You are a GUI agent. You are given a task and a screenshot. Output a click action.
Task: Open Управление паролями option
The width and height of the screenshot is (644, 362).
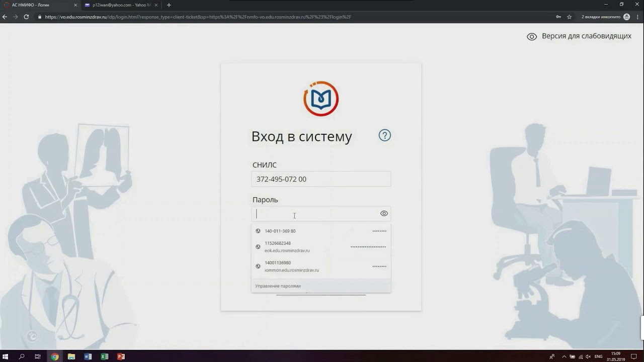click(x=321, y=286)
